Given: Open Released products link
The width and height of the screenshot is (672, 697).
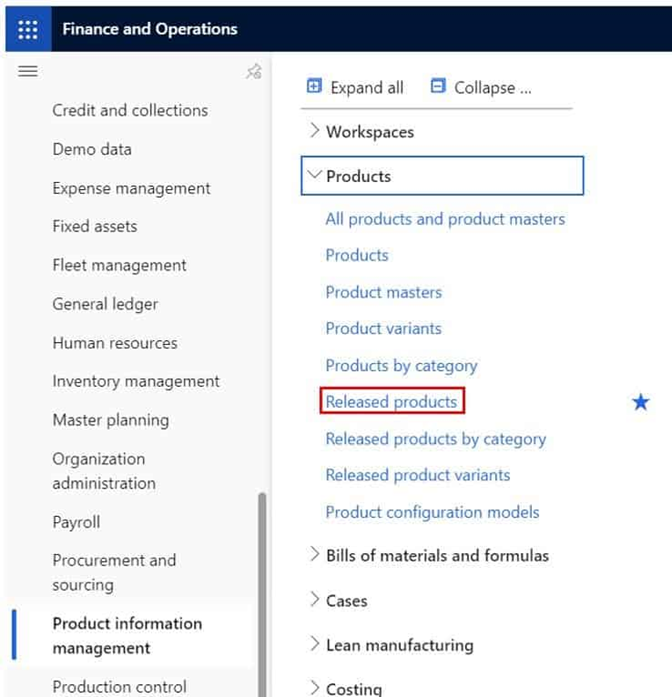Looking at the screenshot, I should pos(391,402).
